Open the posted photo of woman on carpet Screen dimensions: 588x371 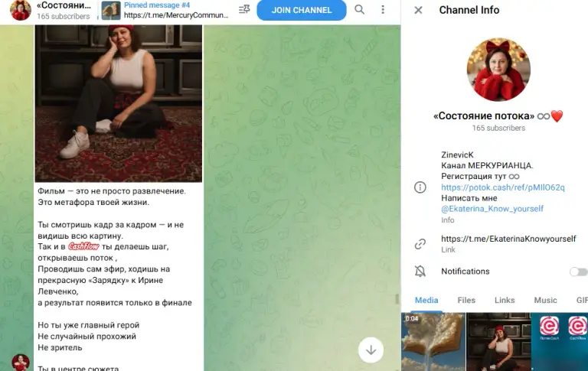[119, 103]
